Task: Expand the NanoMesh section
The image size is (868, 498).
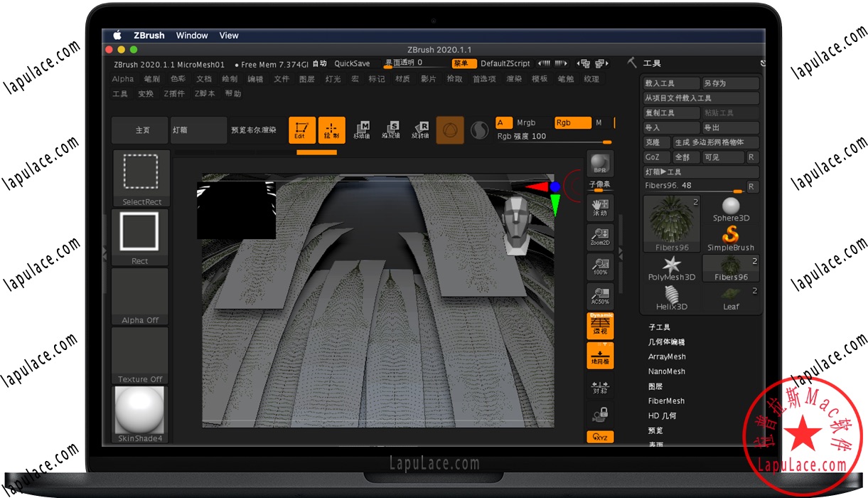Action: pos(667,371)
